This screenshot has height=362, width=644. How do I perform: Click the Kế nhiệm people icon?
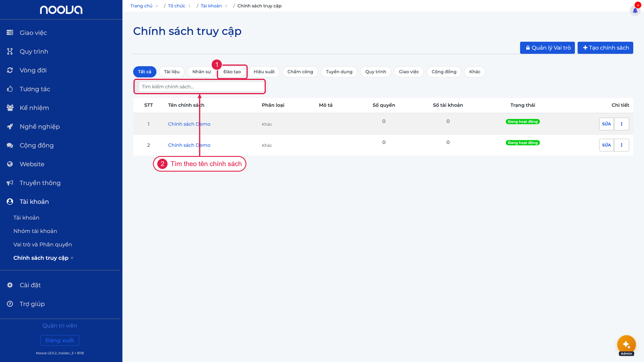coord(10,108)
